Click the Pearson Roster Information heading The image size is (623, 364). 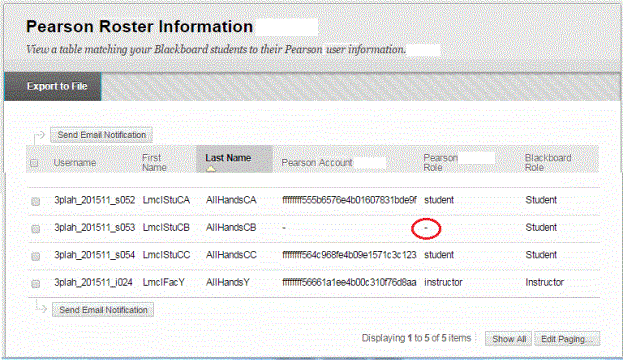click(x=139, y=27)
